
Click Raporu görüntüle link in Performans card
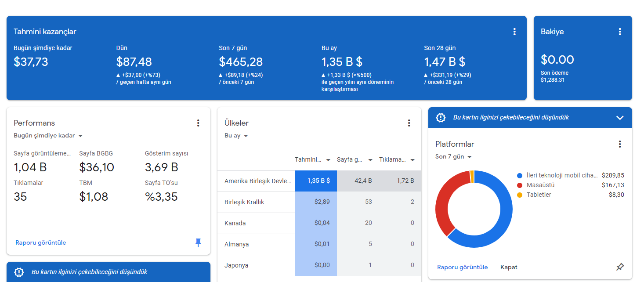[41, 242]
